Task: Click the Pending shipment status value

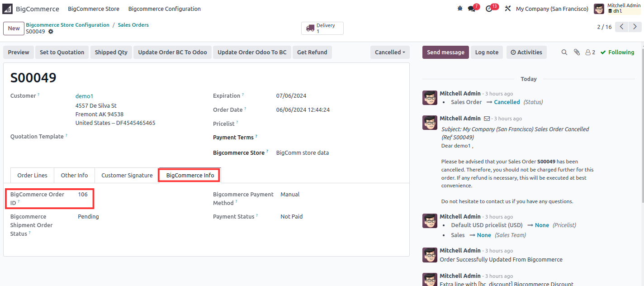Action: (88, 217)
